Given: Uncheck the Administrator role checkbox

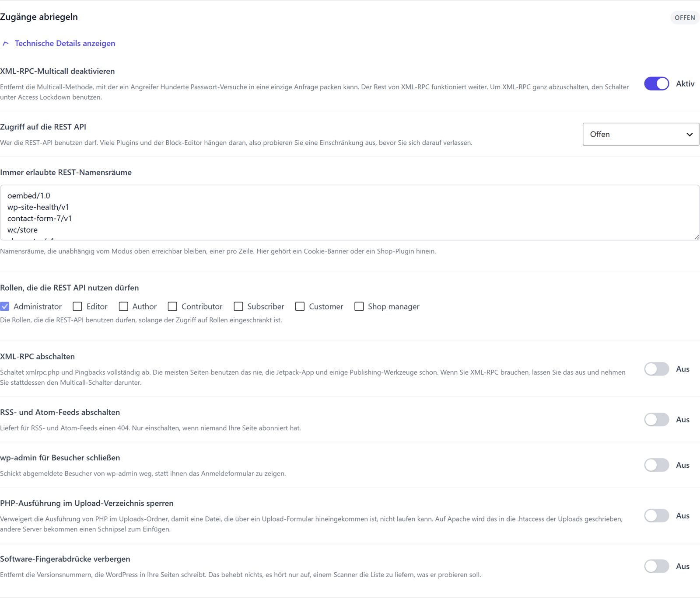Looking at the screenshot, I should pyautogui.click(x=5, y=306).
